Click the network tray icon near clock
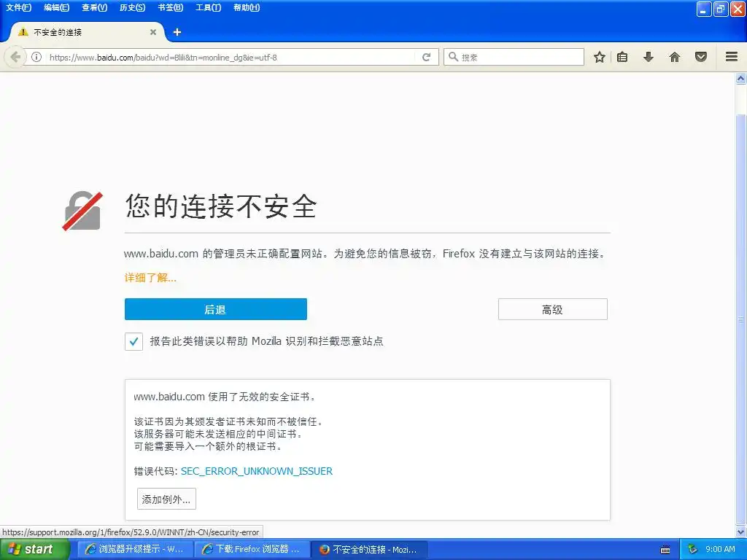The width and height of the screenshot is (747, 560). (x=692, y=549)
